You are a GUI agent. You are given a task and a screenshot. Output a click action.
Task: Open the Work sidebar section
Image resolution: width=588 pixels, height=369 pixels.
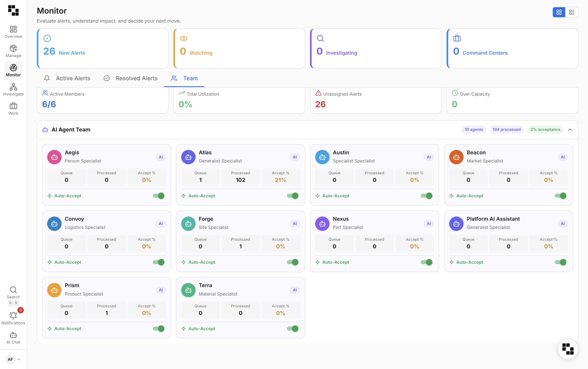13,109
